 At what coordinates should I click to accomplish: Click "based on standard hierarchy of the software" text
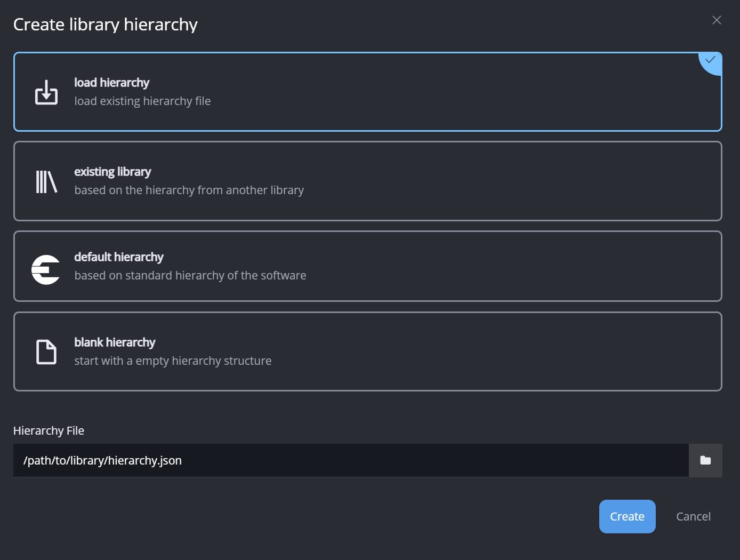(190, 276)
